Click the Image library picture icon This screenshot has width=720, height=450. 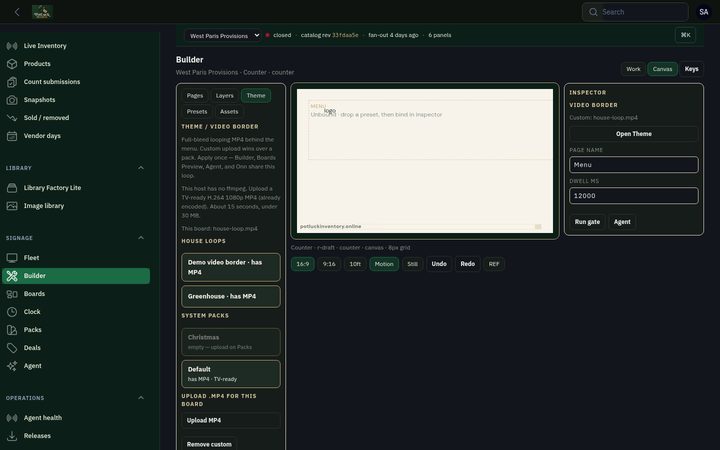click(x=12, y=206)
